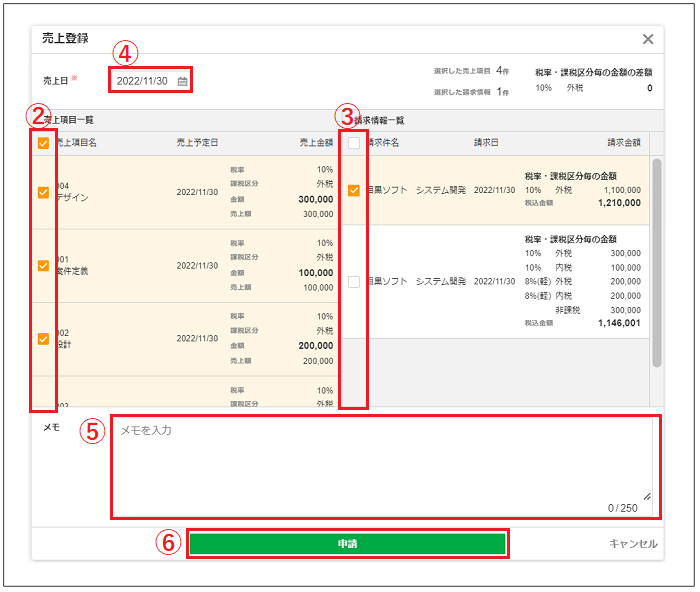Click the 請求情報一覧 vertical scrollbar
Viewport: 700px width, 592px height.
pos(657,260)
